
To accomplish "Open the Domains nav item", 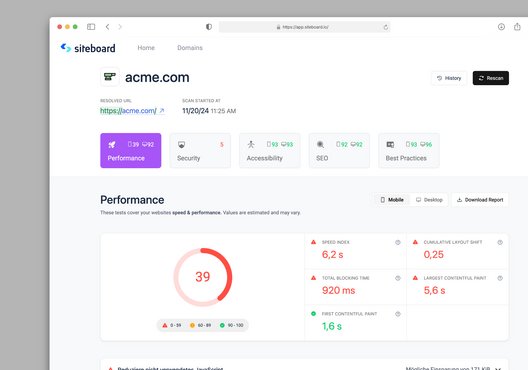I will [x=190, y=48].
